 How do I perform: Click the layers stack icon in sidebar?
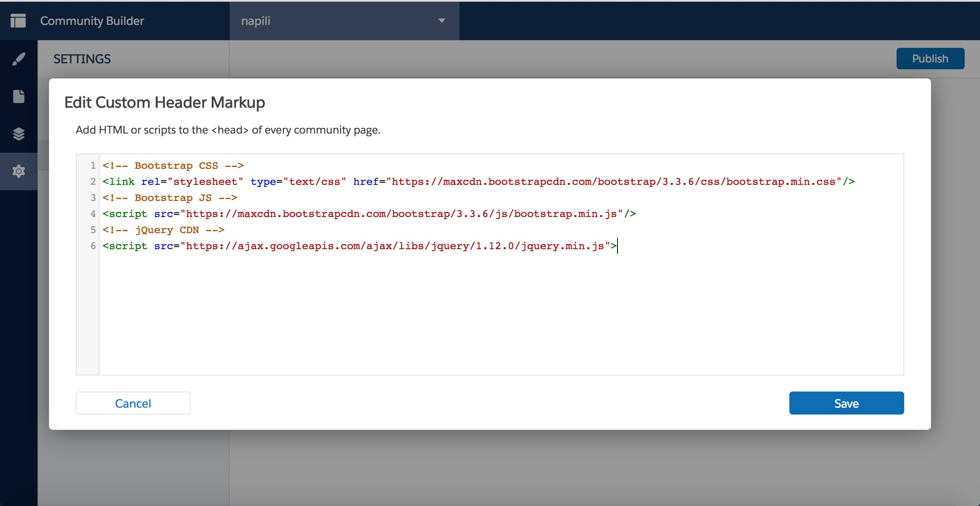point(18,134)
